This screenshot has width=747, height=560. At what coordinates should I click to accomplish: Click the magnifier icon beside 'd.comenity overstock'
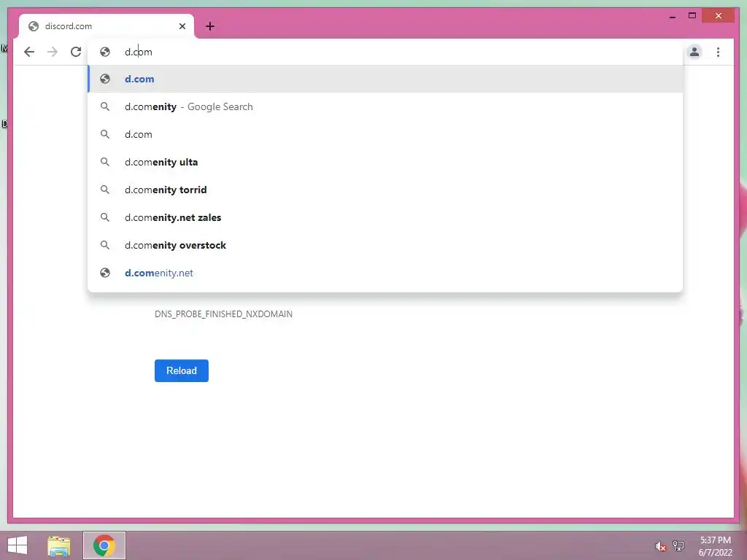coord(105,245)
